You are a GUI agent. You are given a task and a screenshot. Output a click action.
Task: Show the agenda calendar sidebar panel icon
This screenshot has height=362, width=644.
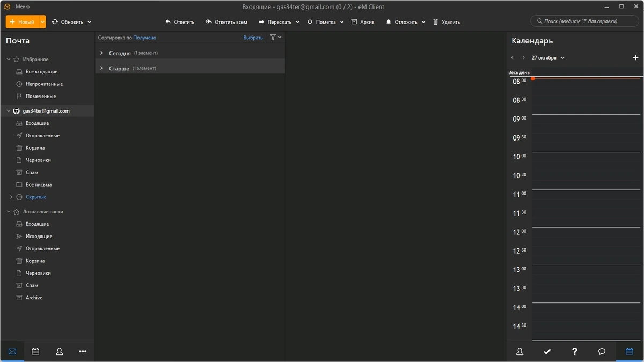pyautogui.click(x=630, y=351)
